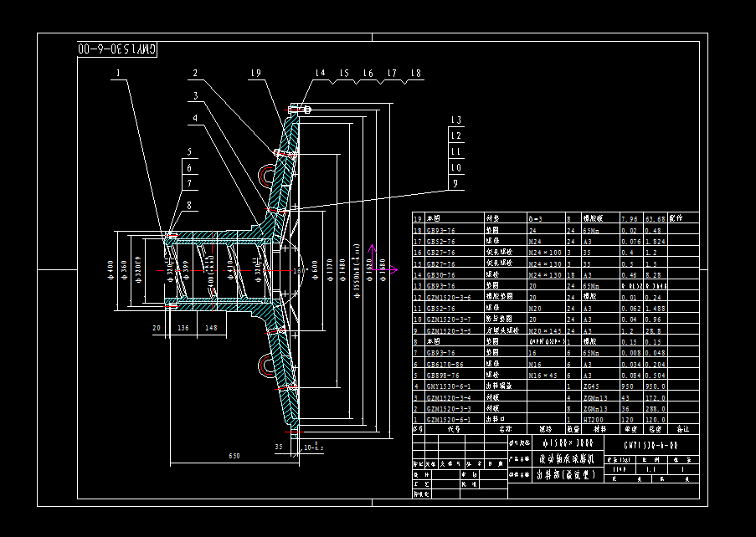This screenshot has width=756, height=537.
Task: Select total weight 63.68 in row 19
Action: (x=656, y=219)
